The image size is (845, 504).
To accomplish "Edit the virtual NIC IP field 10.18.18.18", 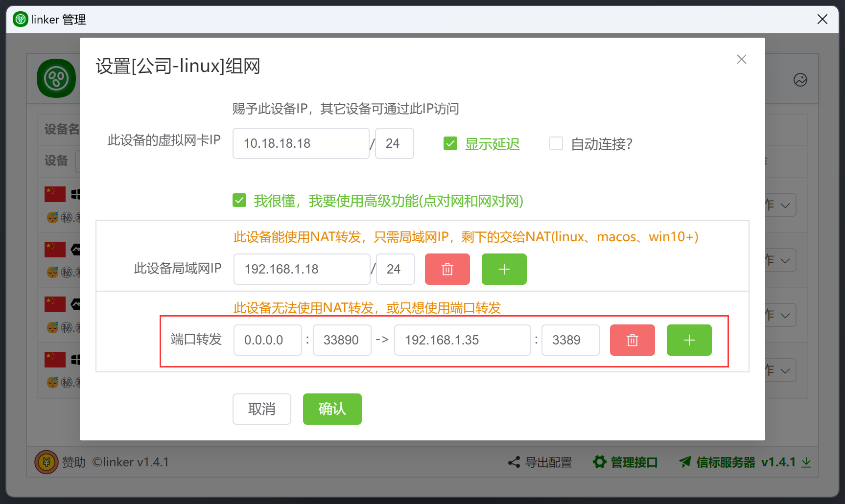I will click(301, 143).
